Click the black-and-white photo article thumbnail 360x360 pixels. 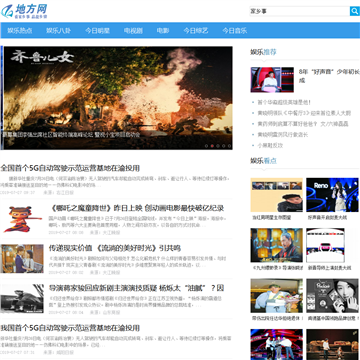(x=22, y=299)
